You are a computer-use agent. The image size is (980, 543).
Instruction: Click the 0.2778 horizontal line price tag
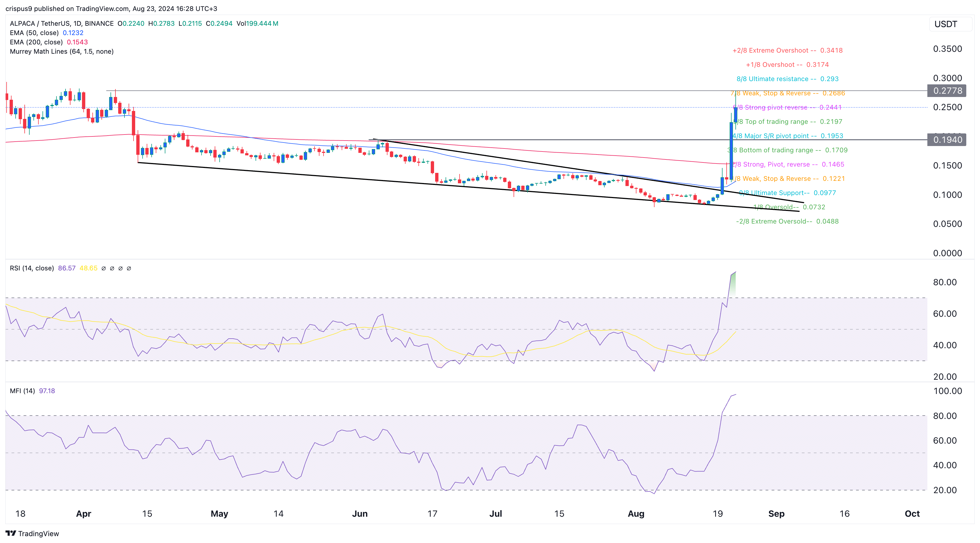pyautogui.click(x=947, y=91)
